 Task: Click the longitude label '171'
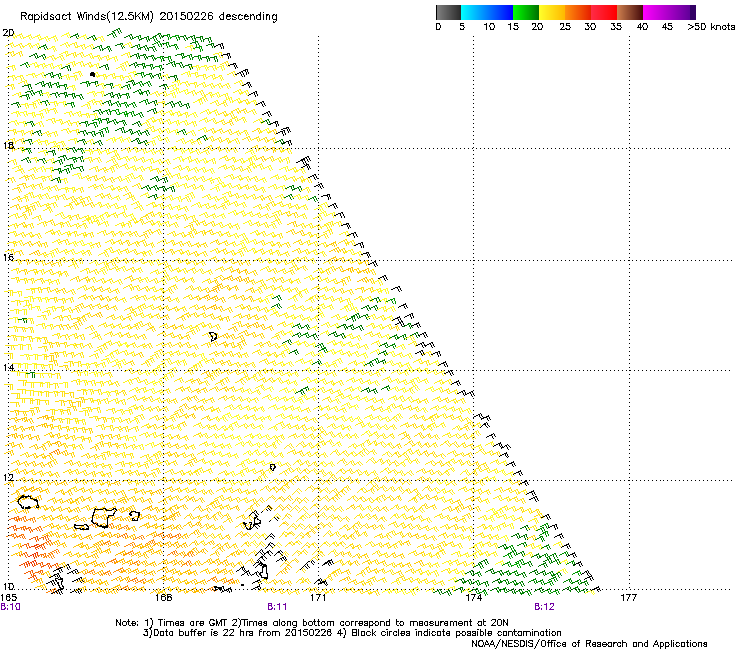tap(318, 598)
